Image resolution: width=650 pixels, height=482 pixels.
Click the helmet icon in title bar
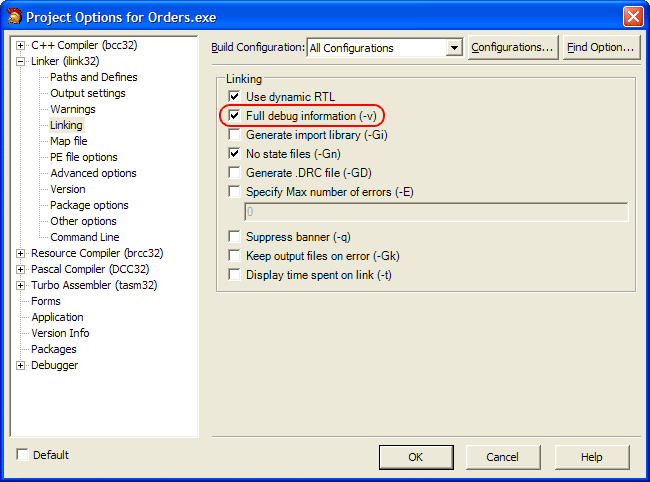(14, 16)
